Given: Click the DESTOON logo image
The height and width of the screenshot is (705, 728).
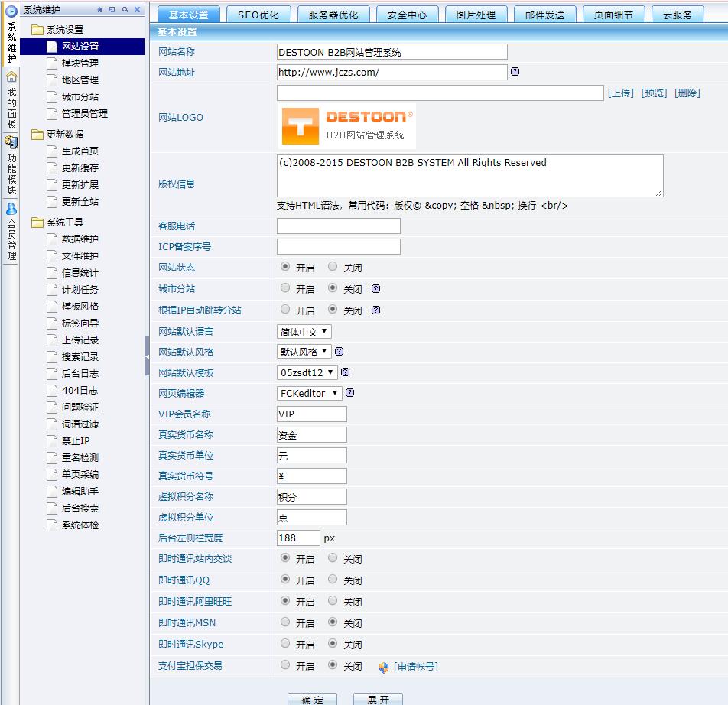Looking at the screenshot, I should pos(347,126).
